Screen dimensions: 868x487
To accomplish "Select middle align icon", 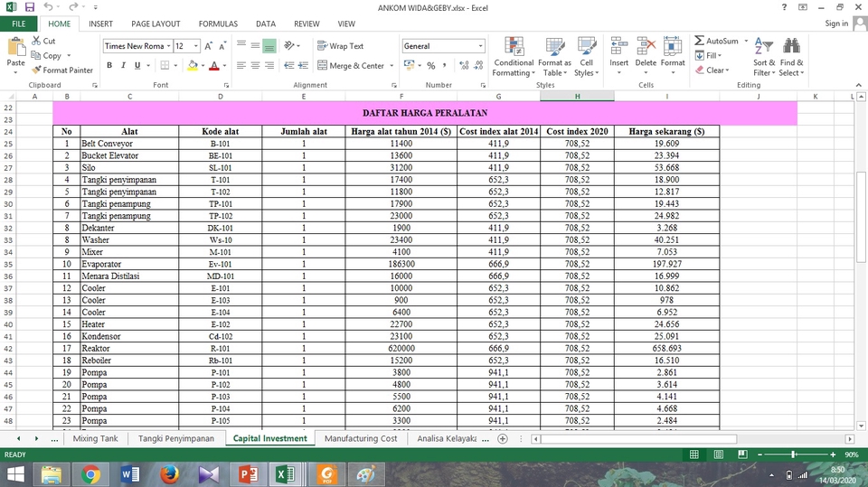I will (x=255, y=45).
